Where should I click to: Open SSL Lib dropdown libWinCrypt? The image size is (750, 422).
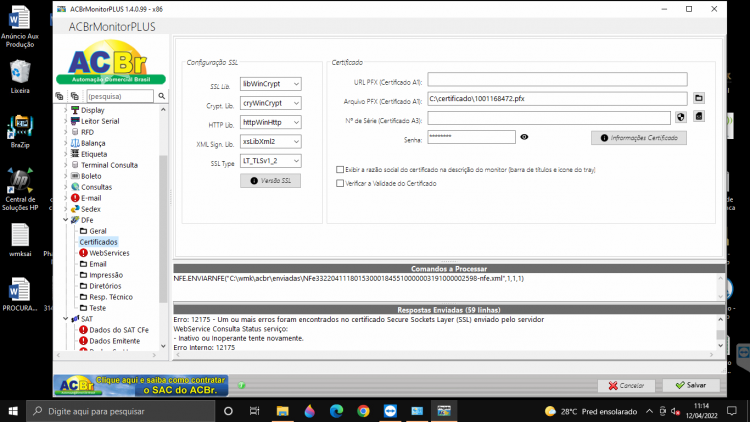pos(271,84)
